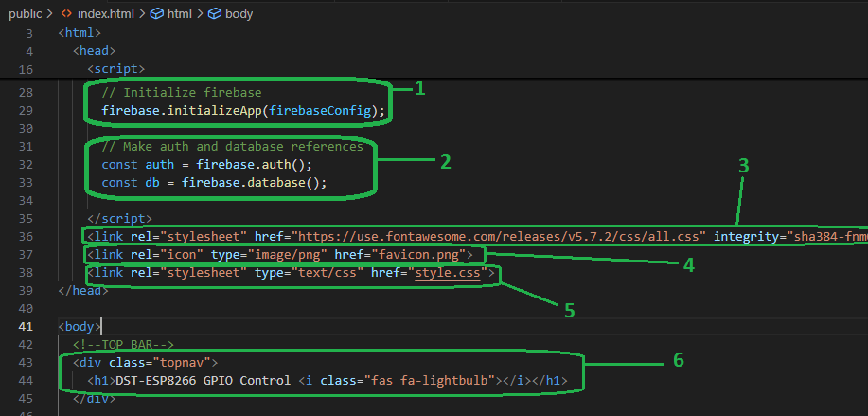868x416 pixels.
Task: Open the fontawesome stylesheet URL
Action: click(x=502, y=236)
